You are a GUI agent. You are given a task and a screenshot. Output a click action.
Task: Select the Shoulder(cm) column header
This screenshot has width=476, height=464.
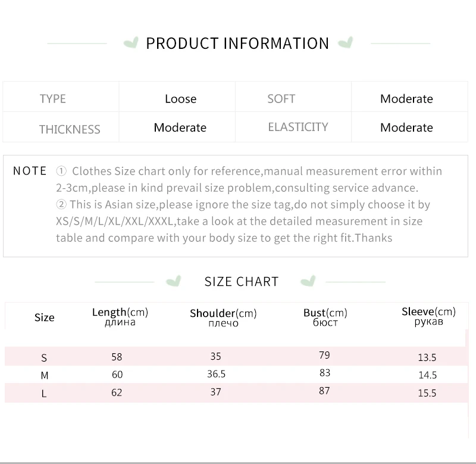click(x=223, y=317)
